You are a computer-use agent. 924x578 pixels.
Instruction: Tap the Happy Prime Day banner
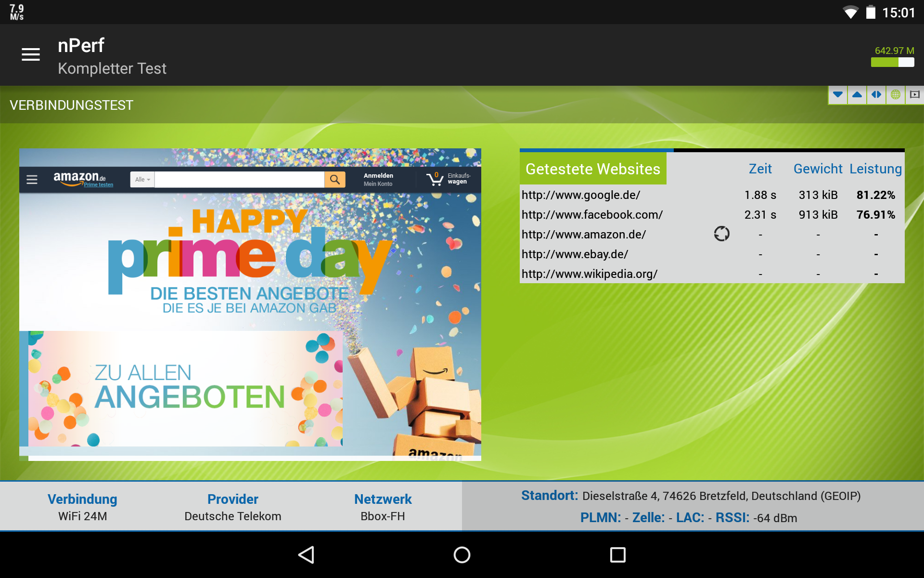point(250,260)
